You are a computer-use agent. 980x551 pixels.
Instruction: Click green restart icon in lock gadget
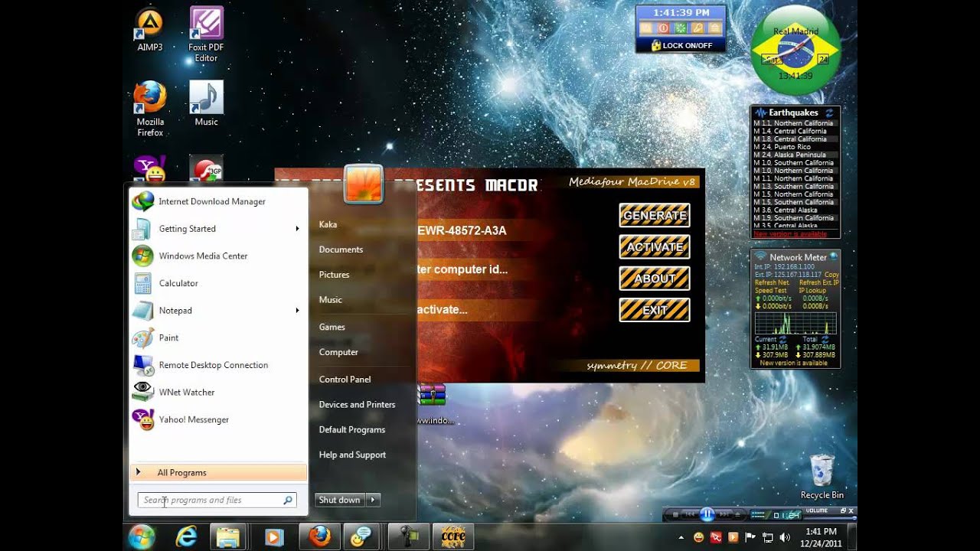(681, 28)
